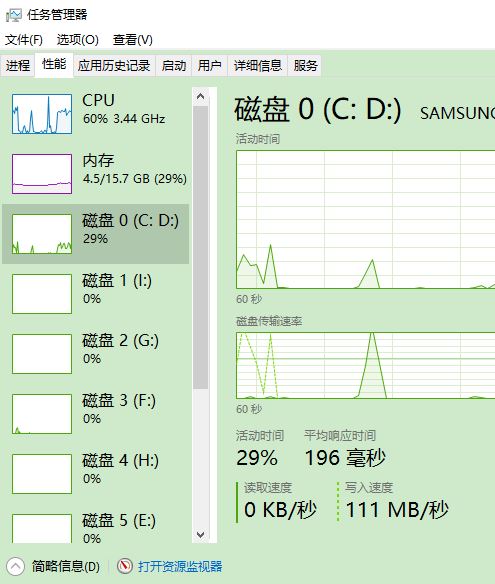Switch to the 服务 tab
The height and width of the screenshot is (584, 495).
click(x=305, y=66)
